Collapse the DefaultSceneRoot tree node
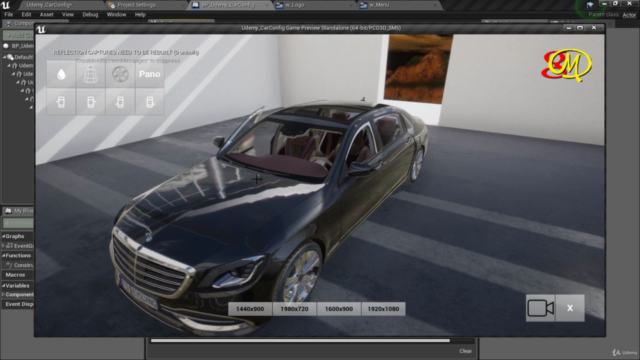640x360 pixels. (5, 57)
